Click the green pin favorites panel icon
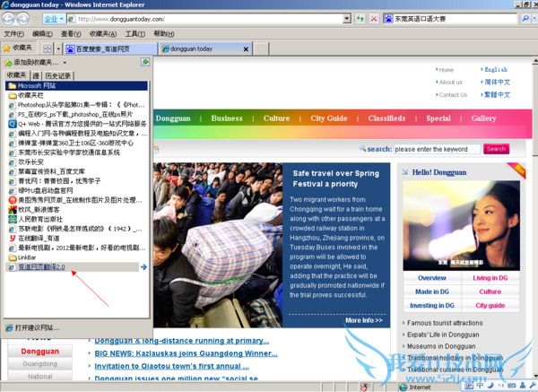538x392 pixels. click(x=145, y=62)
